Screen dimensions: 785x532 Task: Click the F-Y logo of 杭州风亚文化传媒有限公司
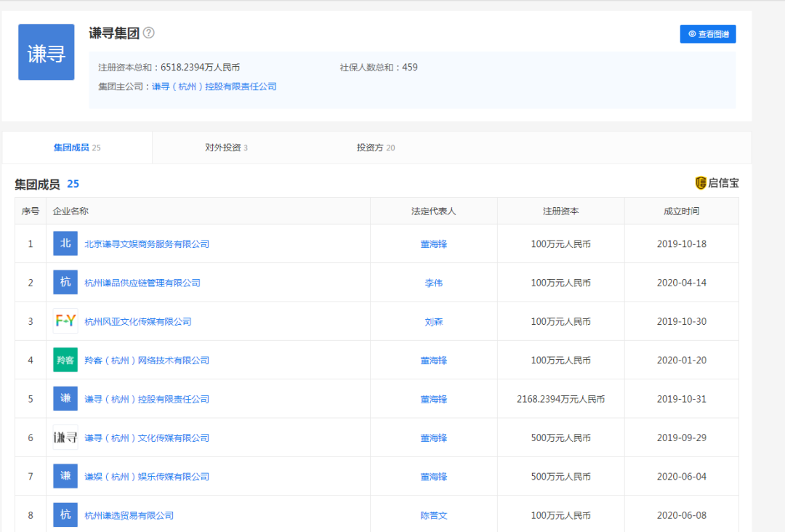[65, 321]
